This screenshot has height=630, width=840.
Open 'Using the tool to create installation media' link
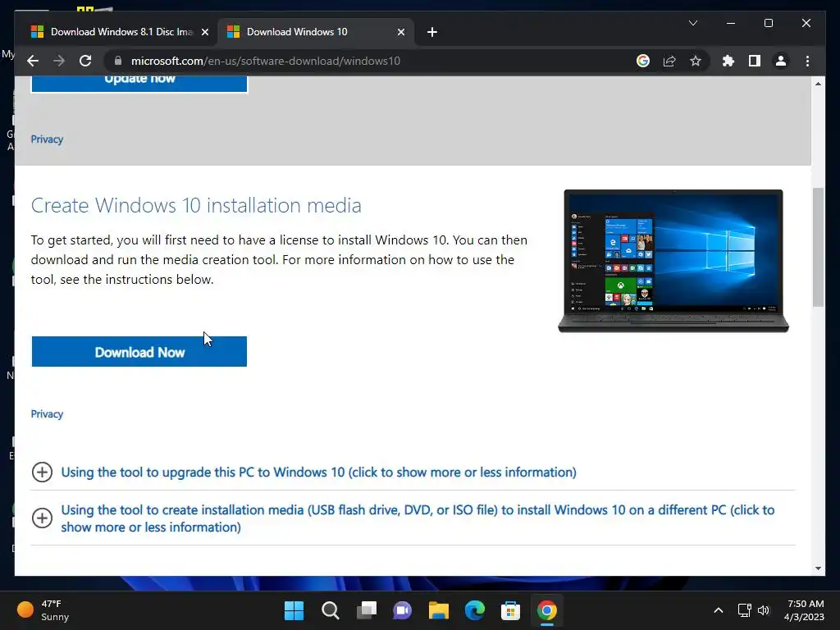[x=418, y=518]
